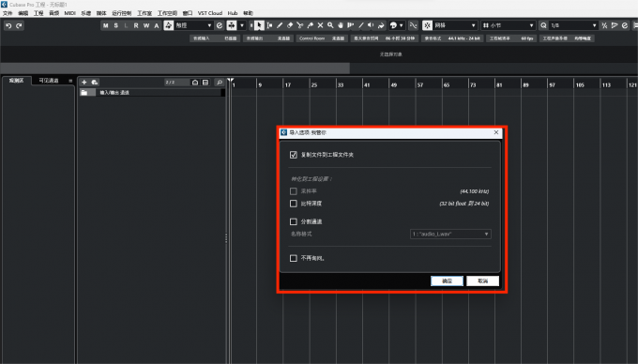
Task: Check the do not ask again checkbox
Action: 294,258
